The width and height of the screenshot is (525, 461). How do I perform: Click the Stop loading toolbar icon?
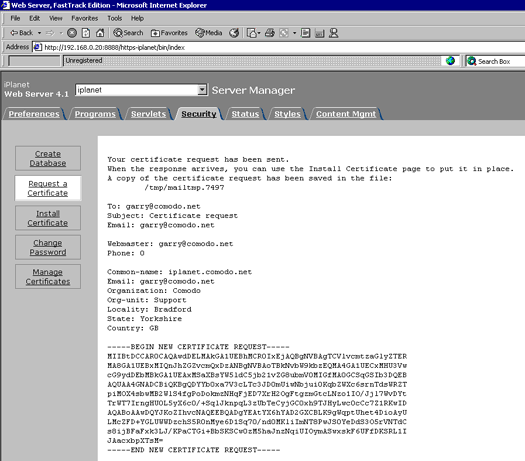[72, 33]
